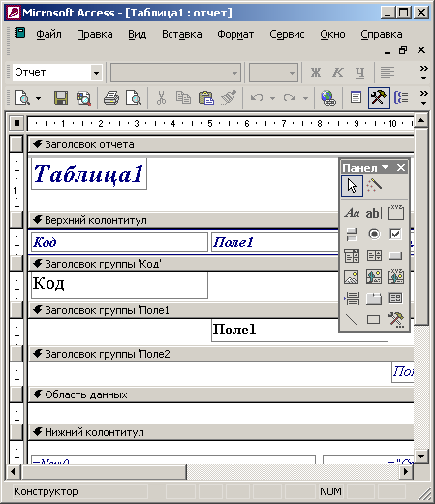Click the Область данных section bar
Viewport: 435px width, 504px height.
pyautogui.click(x=221, y=394)
